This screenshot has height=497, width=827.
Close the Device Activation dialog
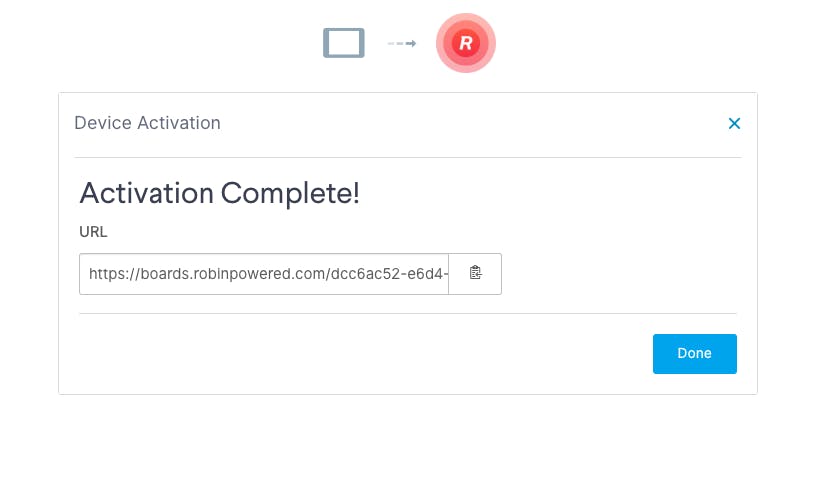pyautogui.click(x=734, y=123)
